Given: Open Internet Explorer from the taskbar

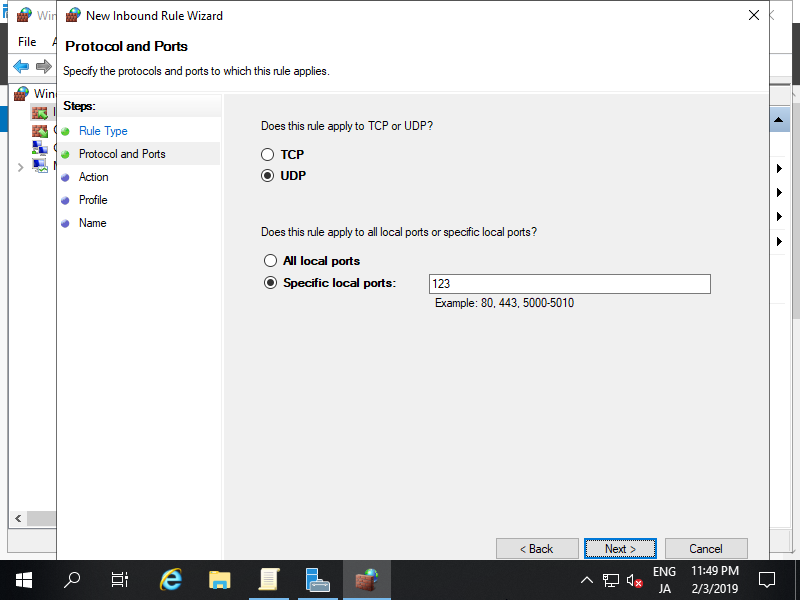Looking at the screenshot, I should pyautogui.click(x=172, y=579).
